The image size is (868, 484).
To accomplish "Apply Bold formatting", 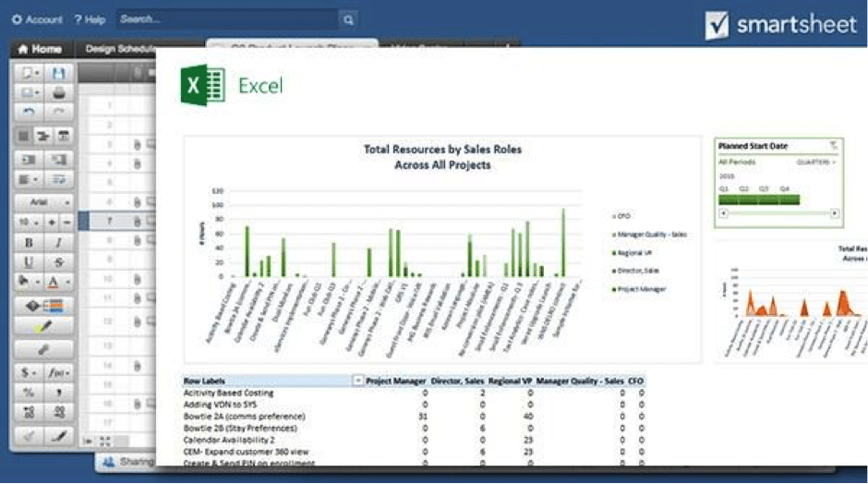I will tap(29, 243).
